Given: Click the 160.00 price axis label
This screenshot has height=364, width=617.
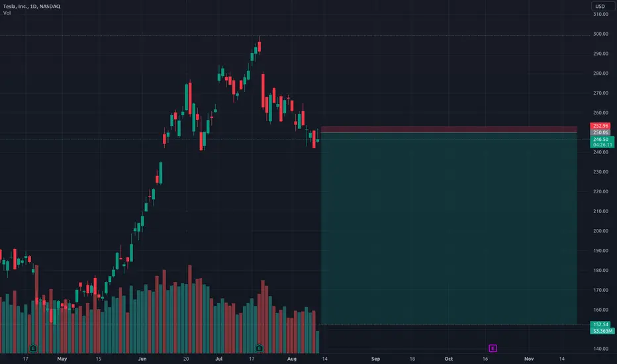Looking at the screenshot, I should (601, 309).
